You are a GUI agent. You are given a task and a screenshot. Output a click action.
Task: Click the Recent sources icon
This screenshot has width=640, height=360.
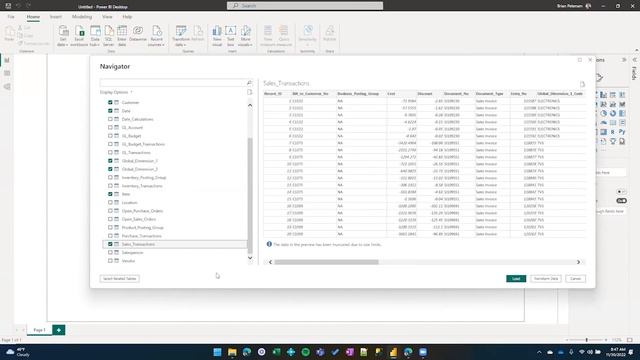pos(157,31)
